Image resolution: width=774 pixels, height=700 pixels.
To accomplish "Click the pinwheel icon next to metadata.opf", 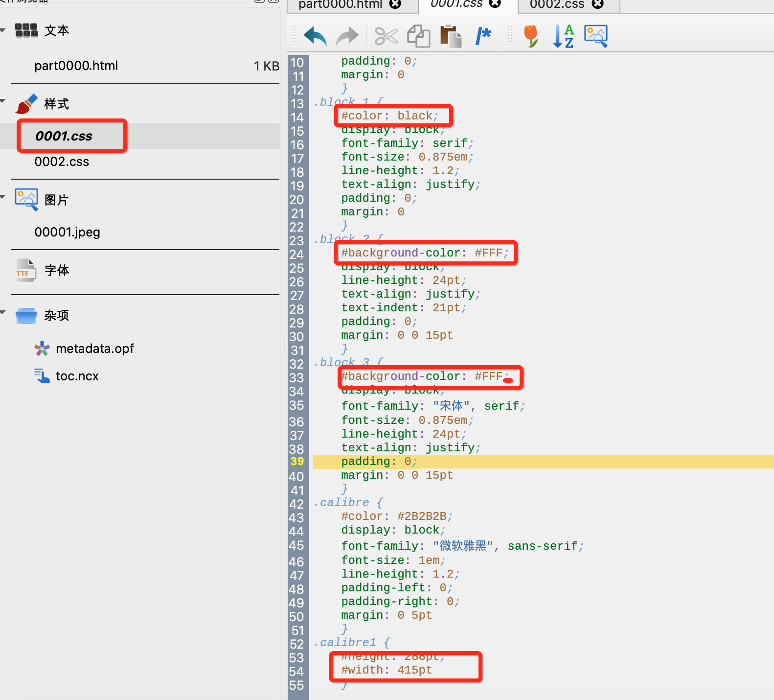I will pyautogui.click(x=42, y=349).
